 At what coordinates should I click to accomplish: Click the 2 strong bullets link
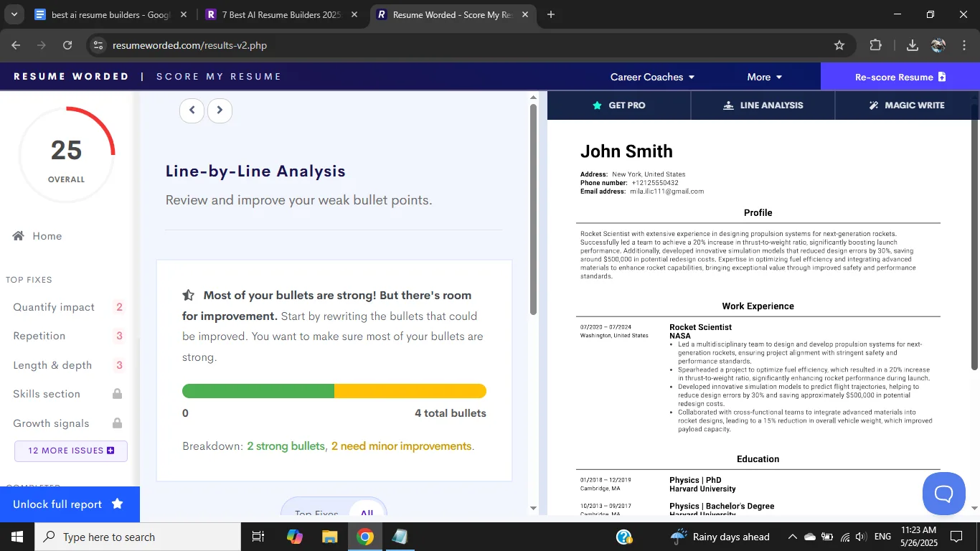pyautogui.click(x=286, y=446)
